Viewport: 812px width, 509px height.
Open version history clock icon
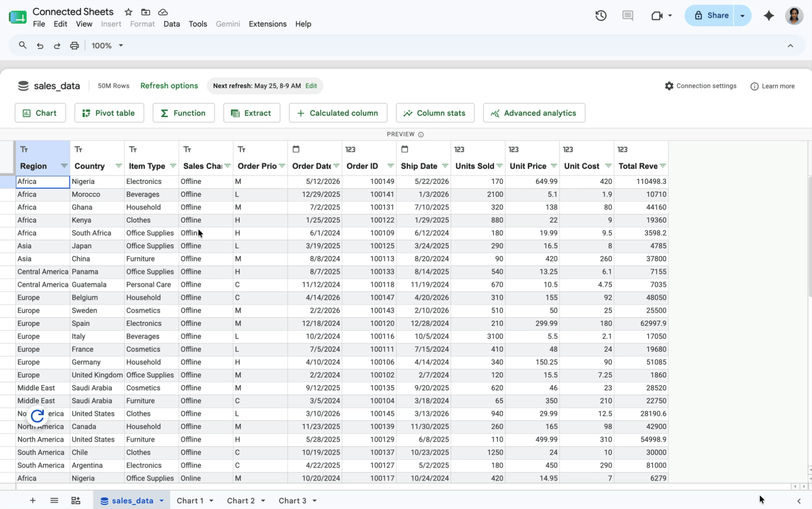point(601,16)
